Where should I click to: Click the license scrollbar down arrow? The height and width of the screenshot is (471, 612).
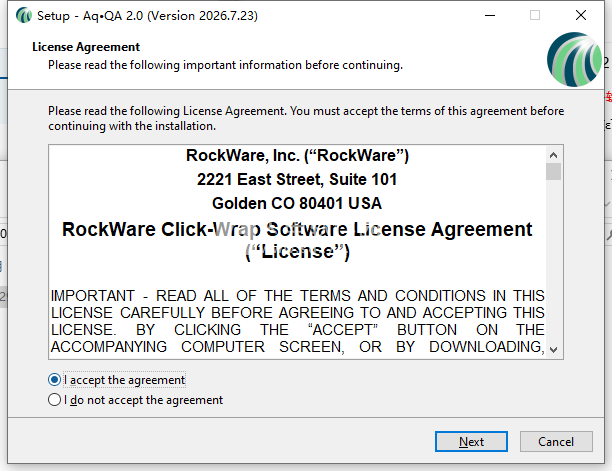[553, 350]
